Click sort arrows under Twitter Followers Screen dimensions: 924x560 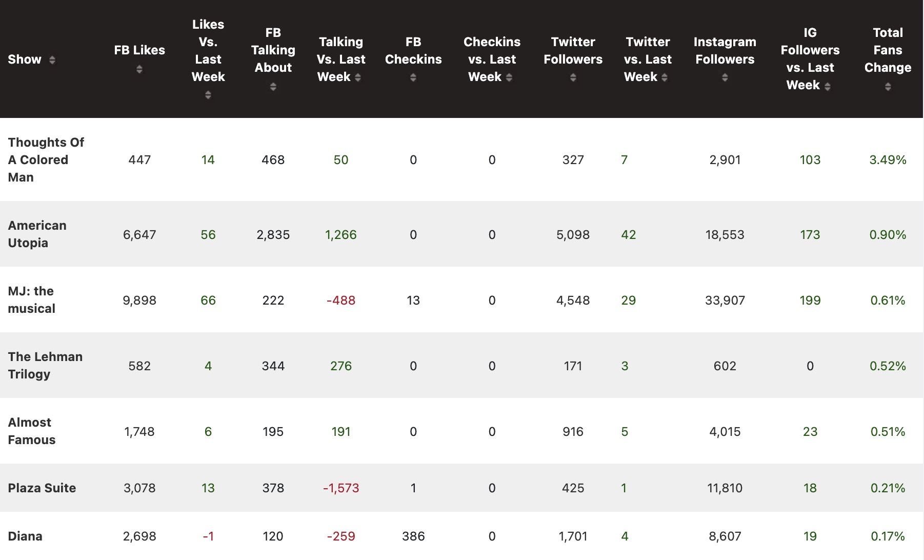[x=573, y=77]
